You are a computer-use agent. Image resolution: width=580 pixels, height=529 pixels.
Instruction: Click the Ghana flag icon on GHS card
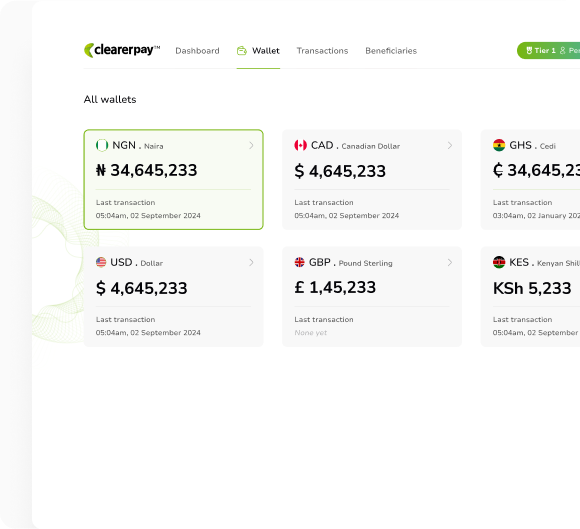point(499,145)
